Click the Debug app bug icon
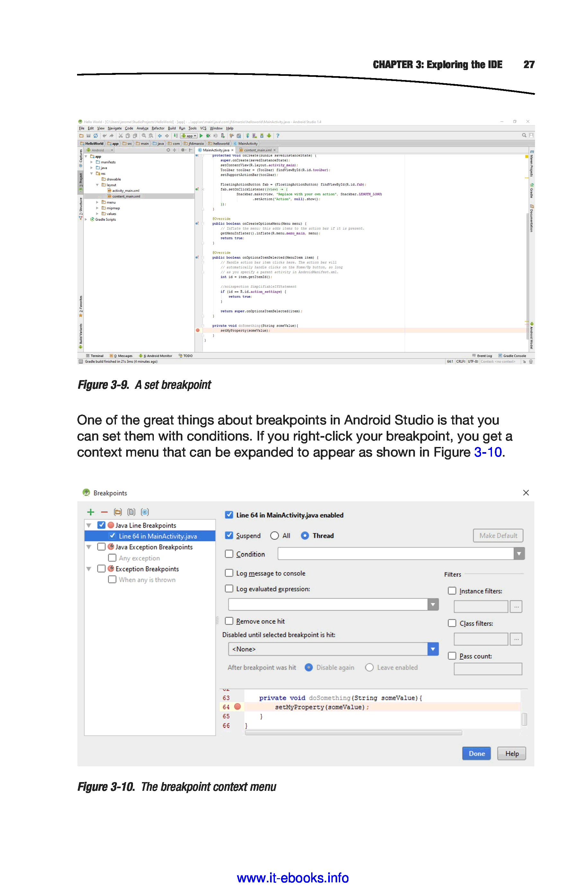The height and width of the screenshot is (892, 588). 208,136
